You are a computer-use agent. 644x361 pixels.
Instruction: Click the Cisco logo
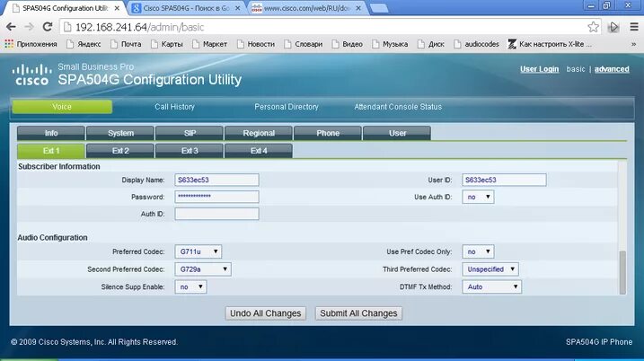coord(31,75)
